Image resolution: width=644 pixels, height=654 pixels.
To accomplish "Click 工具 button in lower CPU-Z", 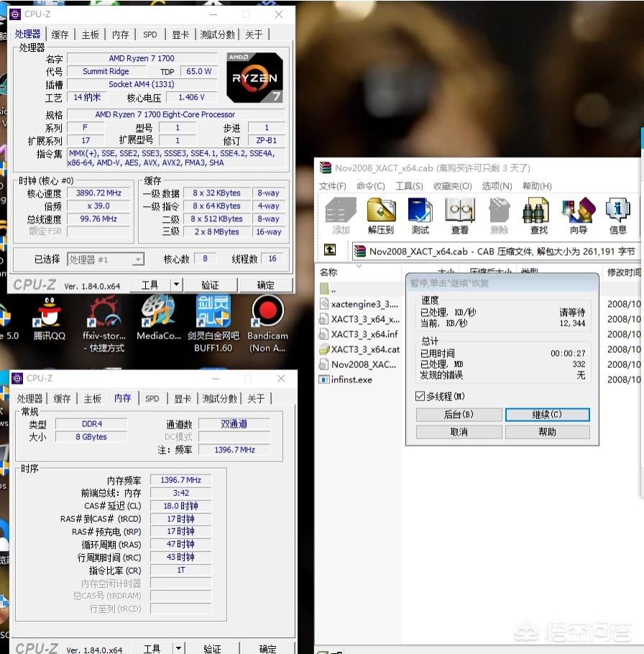I will pos(152,648).
